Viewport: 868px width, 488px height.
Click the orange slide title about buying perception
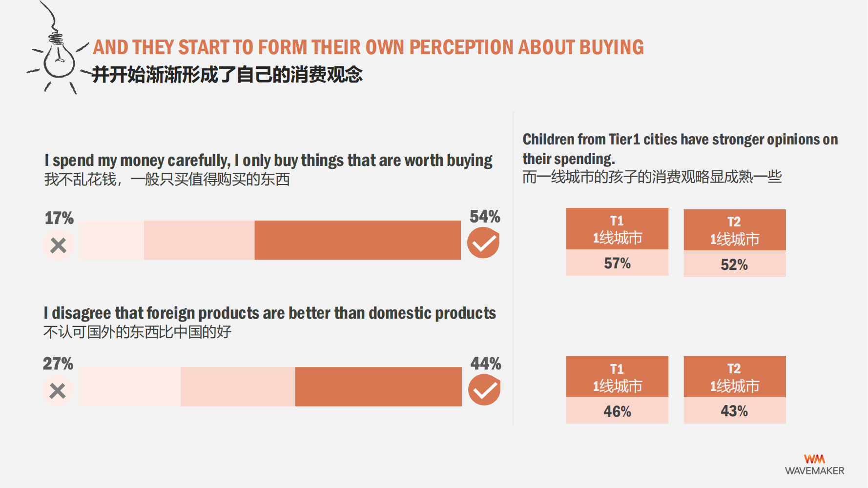point(368,47)
